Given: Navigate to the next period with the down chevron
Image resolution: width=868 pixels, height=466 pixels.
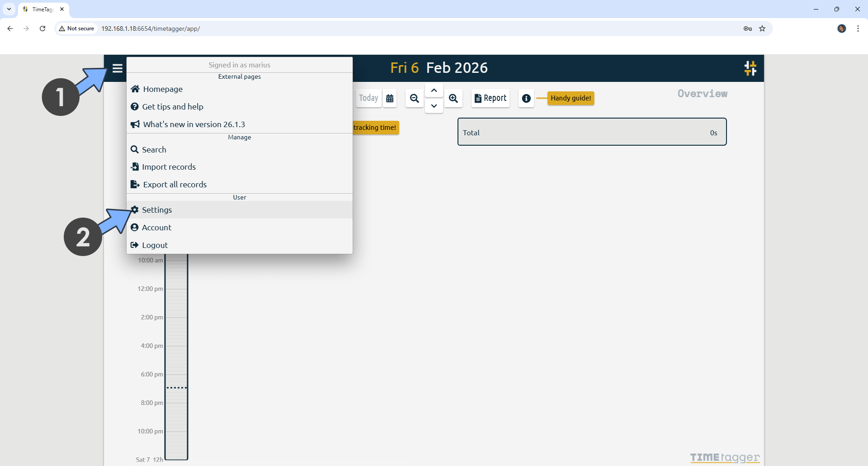Looking at the screenshot, I should pos(434,106).
